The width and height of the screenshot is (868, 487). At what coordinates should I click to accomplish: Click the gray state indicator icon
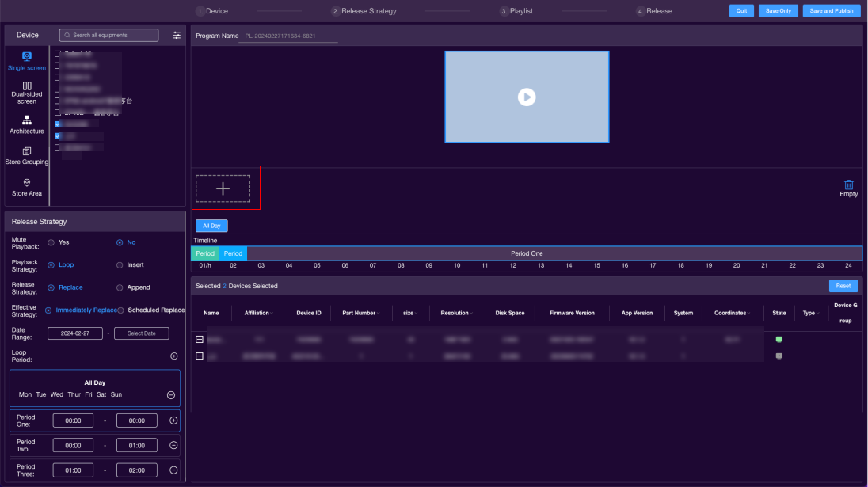click(779, 356)
